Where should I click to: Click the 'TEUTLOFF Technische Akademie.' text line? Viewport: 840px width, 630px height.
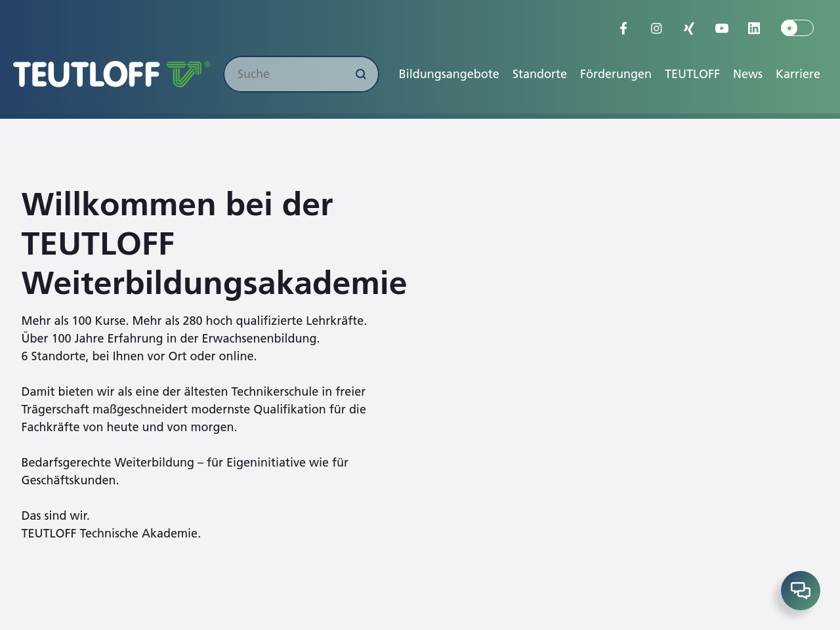pos(111,533)
